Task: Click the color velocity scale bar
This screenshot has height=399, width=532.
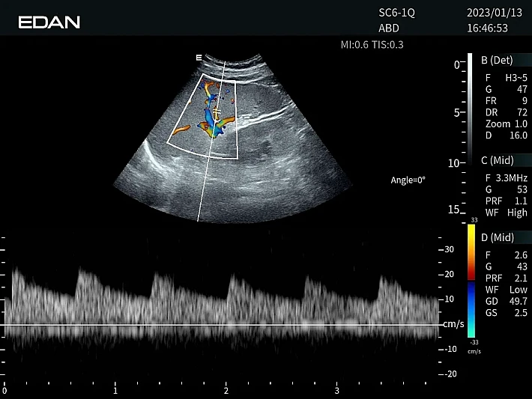Action: pyautogui.click(x=471, y=281)
